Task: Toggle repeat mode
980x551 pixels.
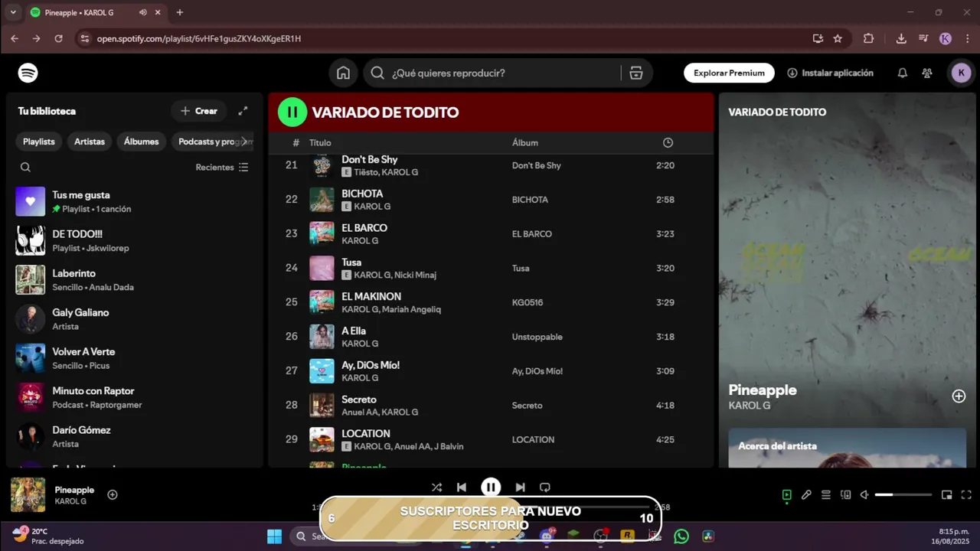Action: coord(545,487)
